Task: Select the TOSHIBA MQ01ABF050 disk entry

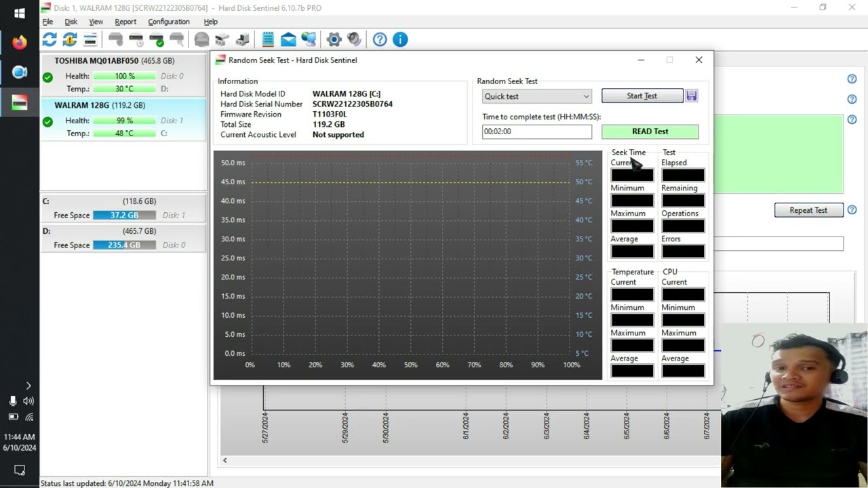Action: point(123,75)
